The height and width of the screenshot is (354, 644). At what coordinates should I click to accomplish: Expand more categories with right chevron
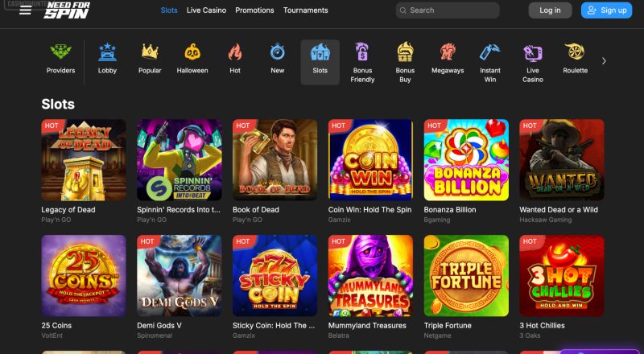604,61
